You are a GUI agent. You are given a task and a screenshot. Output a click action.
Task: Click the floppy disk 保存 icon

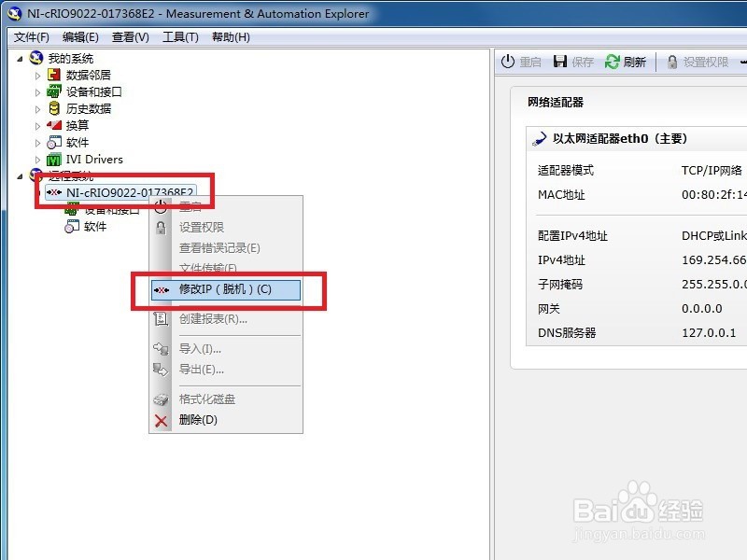coord(560,62)
